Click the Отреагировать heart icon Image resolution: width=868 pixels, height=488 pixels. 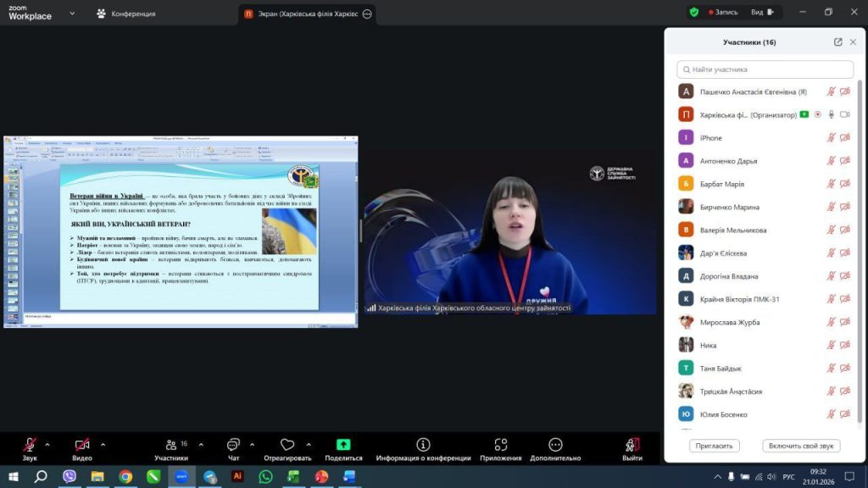(x=287, y=445)
